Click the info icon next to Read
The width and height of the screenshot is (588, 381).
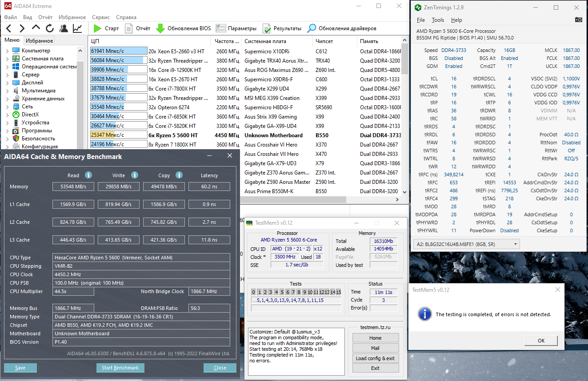click(88, 175)
